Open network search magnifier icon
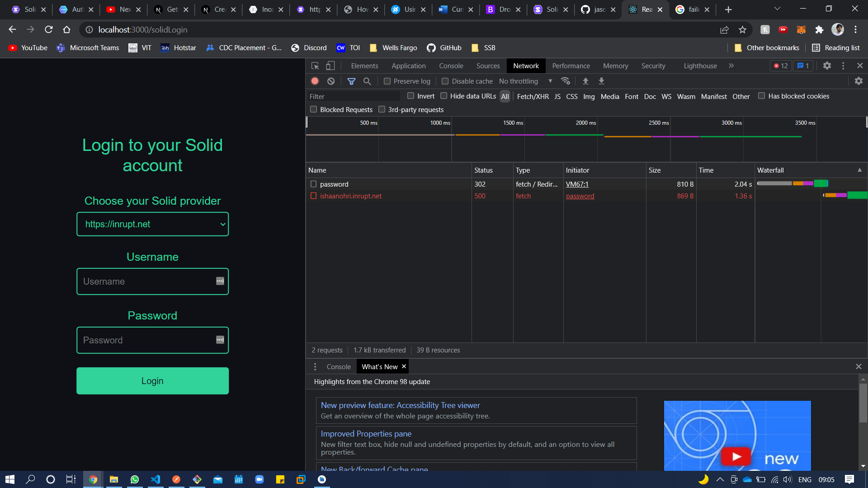This screenshot has width=868, height=488. [x=367, y=81]
